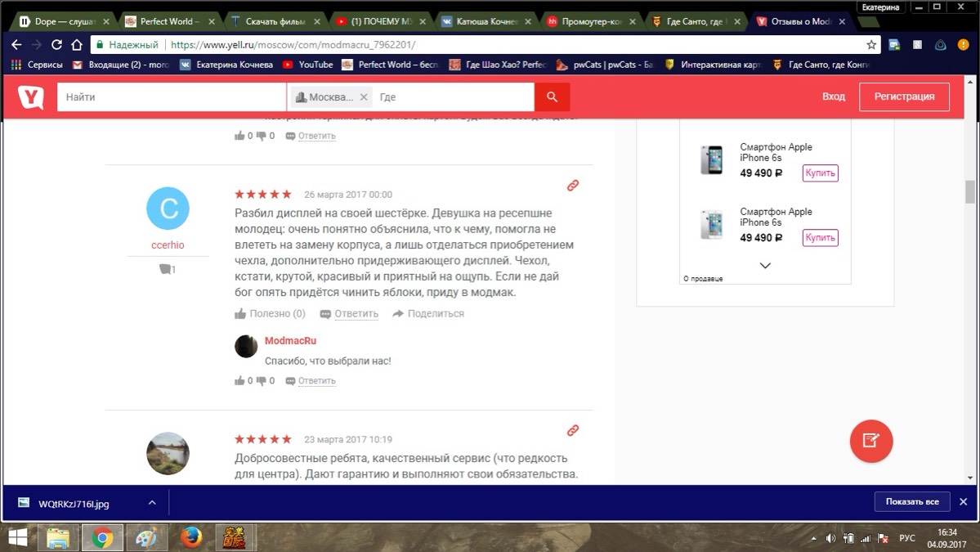Expand the seller info with the down arrow
Image resolution: width=980 pixels, height=552 pixels.
pyautogui.click(x=765, y=265)
